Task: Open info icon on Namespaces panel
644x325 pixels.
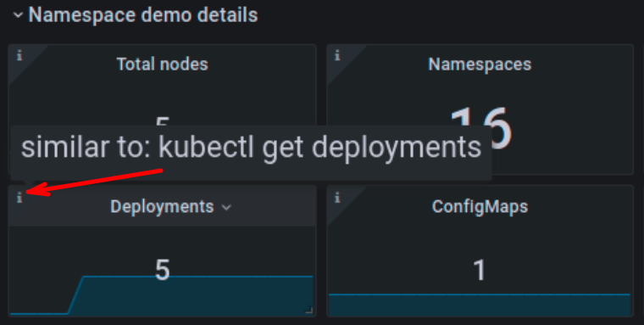Action: (x=337, y=56)
